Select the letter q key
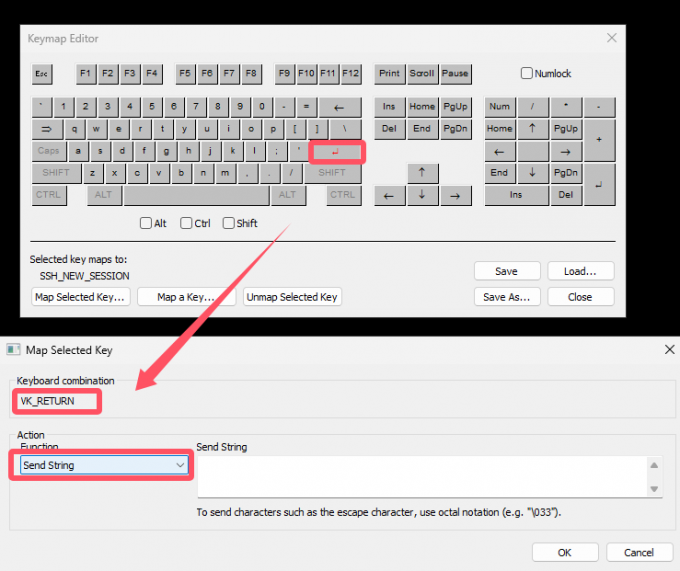Image resolution: width=680 pixels, height=571 pixels. click(x=75, y=129)
